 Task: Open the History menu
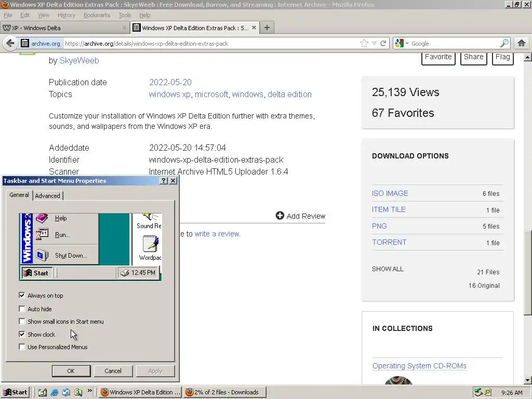pyautogui.click(x=66, y=15)
